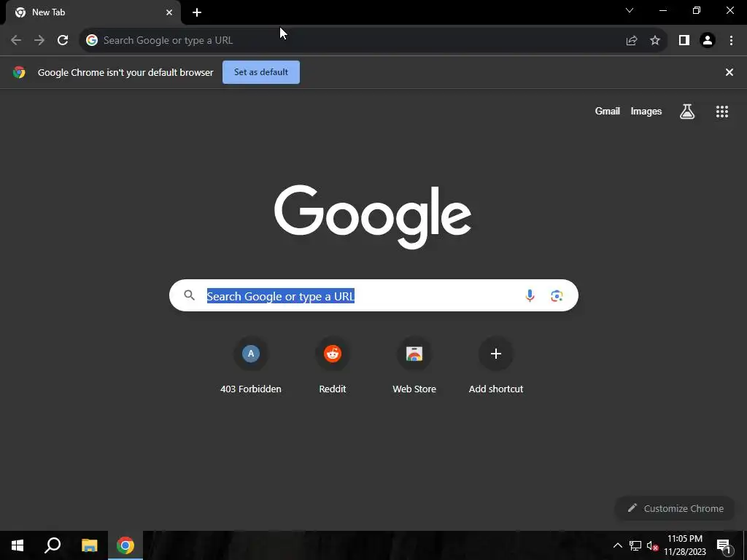Restore down the Chrome window
The image size is (747, 560).
click(x=697, y=10)
